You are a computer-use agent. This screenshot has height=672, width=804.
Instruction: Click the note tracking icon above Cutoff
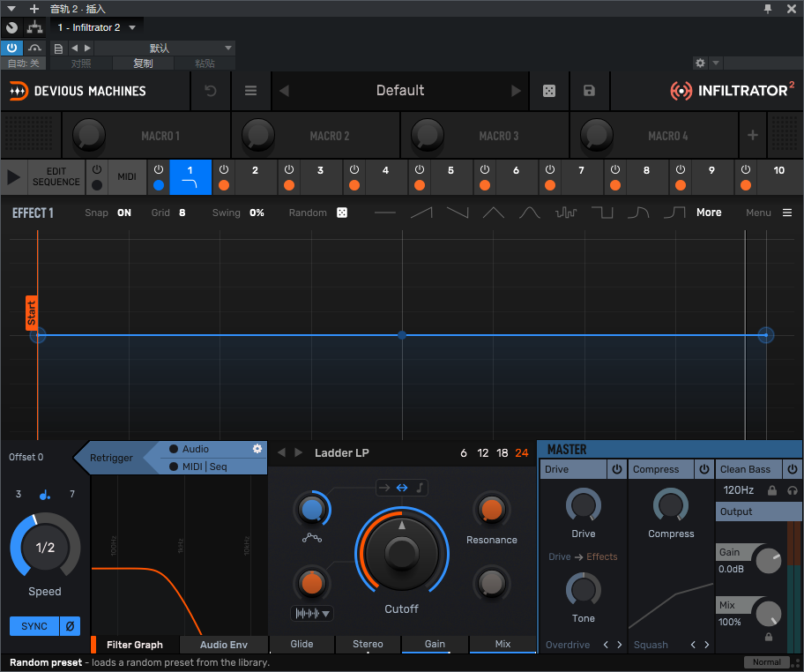(420, 488)
